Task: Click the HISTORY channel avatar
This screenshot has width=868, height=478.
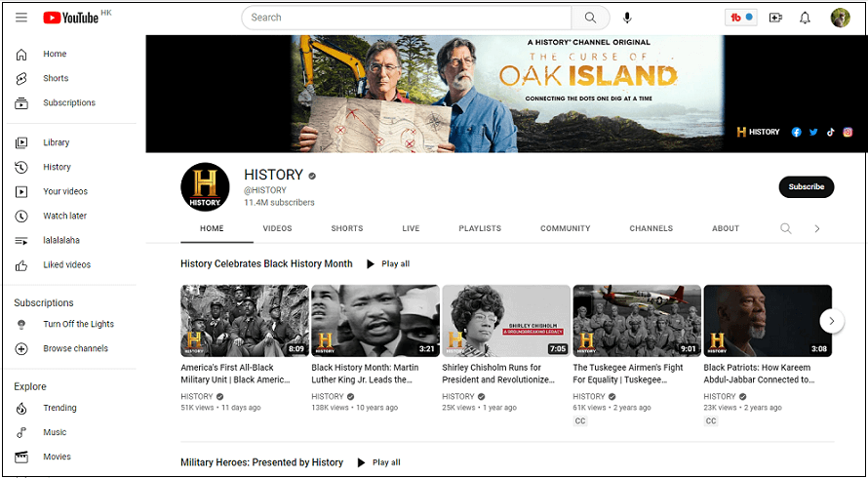Action: coord(205,187)
